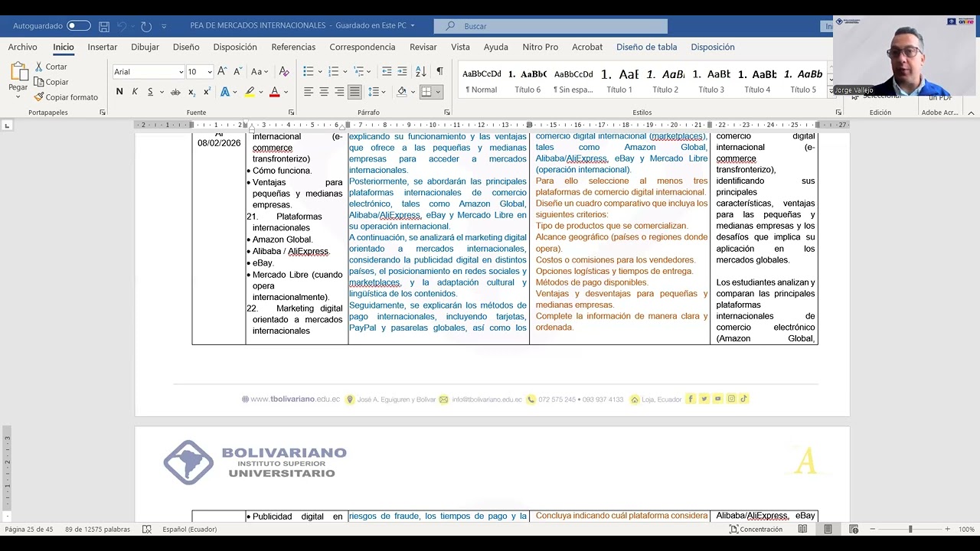Viewport: 980px width, 551px height.
Task: Click the Pegar clipboard icon
Action: coord(18,73)
